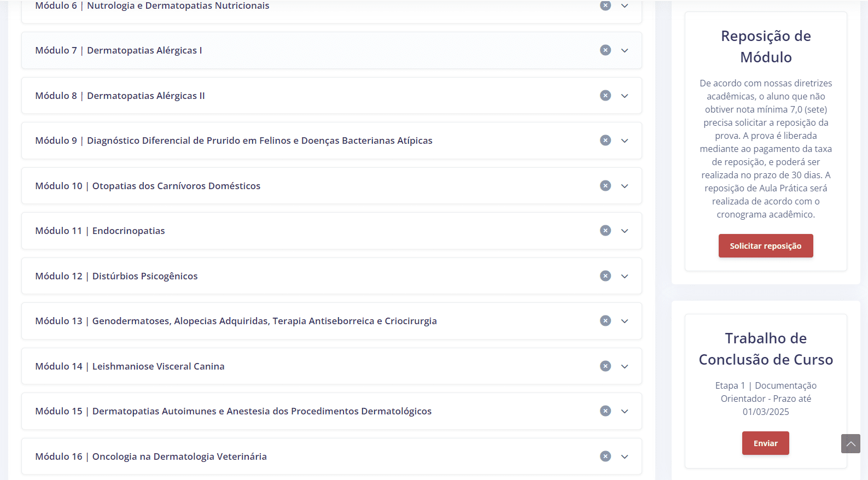The width and height of the screenshot is (868, 480).
Task: Click the X status icon for Módulo 14
Action: click(605, 366)
